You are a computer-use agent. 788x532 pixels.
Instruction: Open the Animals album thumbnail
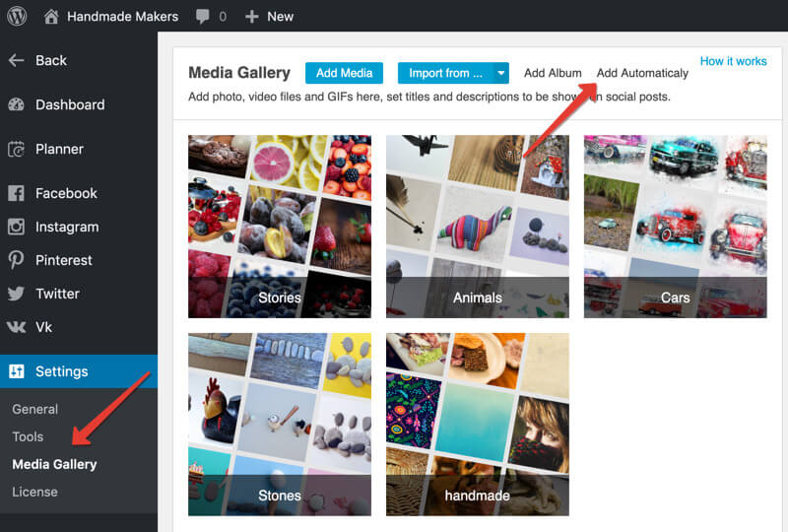478,227
